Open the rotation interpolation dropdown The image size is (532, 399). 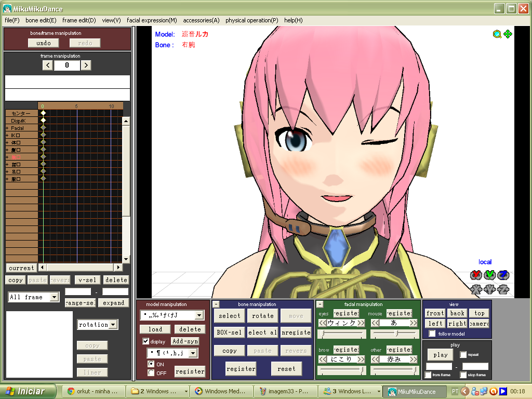pyautogui.click(x=113, y=325)
